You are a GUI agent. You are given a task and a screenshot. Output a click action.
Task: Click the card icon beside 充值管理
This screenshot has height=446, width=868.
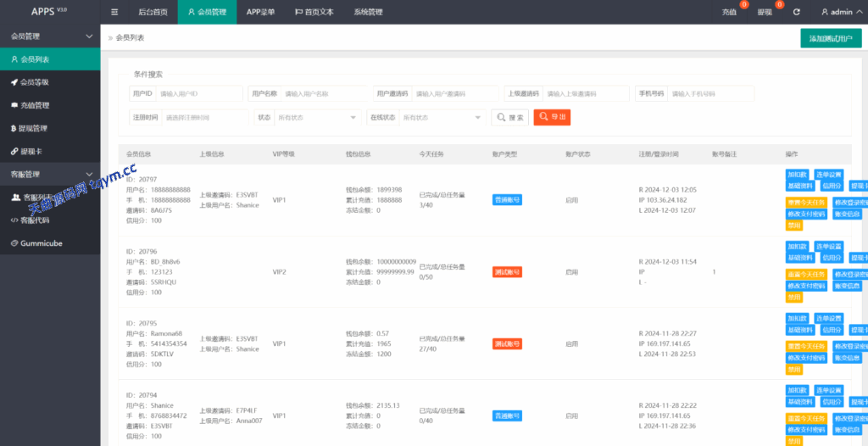(14, 105)
